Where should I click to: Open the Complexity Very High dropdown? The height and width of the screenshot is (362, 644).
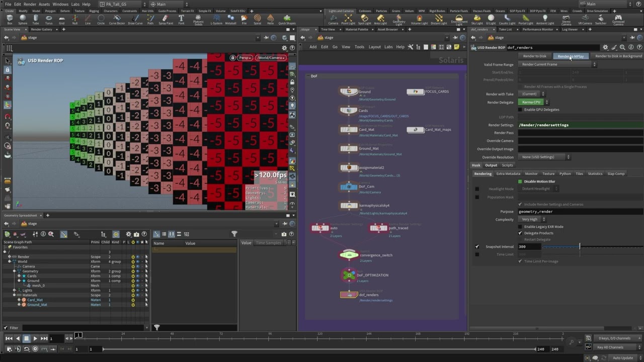[x=533, y=219]
